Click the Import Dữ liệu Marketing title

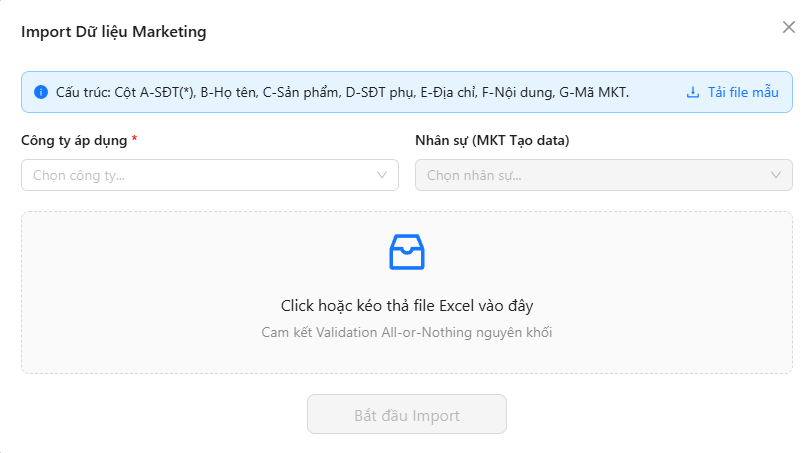coord(114,32)
